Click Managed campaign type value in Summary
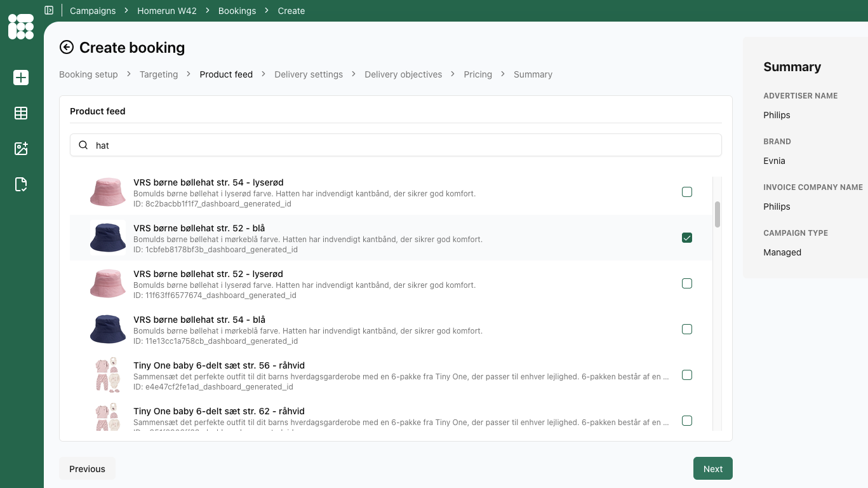Screen dimensions: 868x488 (782, 252)
